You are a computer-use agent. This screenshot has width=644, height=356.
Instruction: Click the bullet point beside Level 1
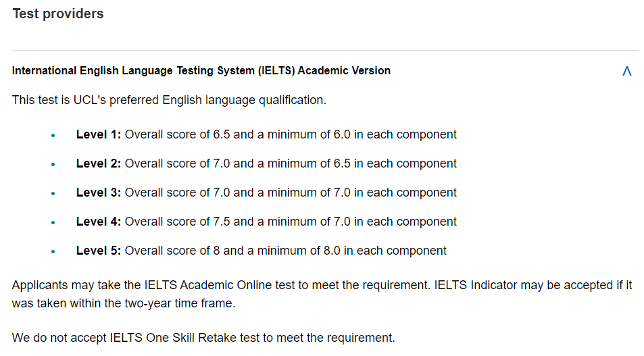53,135
